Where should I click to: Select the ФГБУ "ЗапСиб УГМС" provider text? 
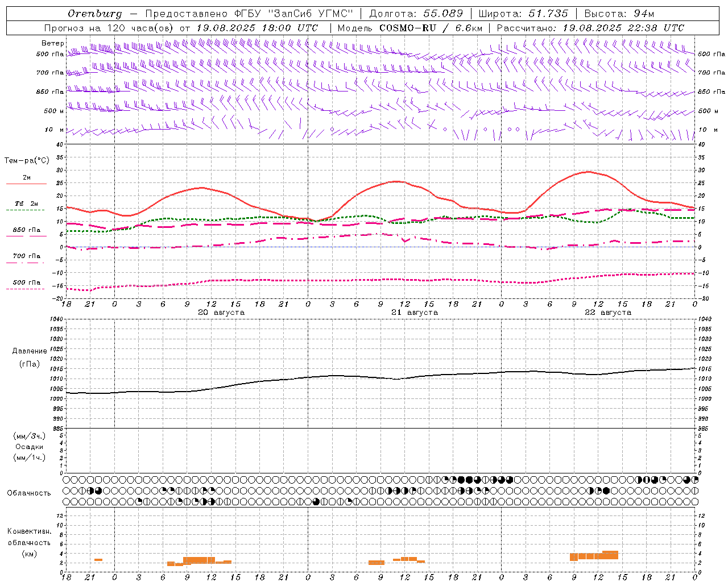point(293,14)
